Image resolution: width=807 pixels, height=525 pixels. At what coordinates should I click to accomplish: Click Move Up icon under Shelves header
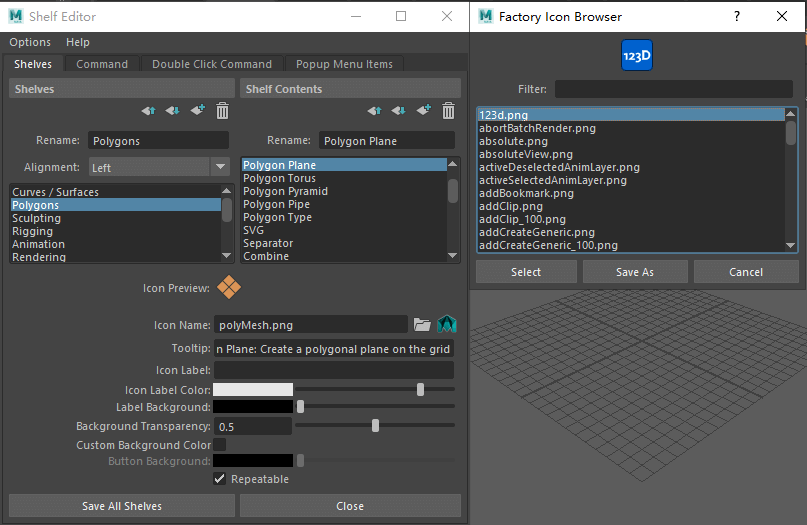tap(149, 111)
